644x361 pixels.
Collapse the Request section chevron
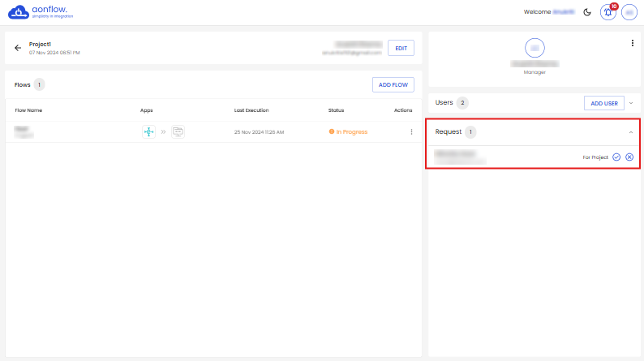631,131
